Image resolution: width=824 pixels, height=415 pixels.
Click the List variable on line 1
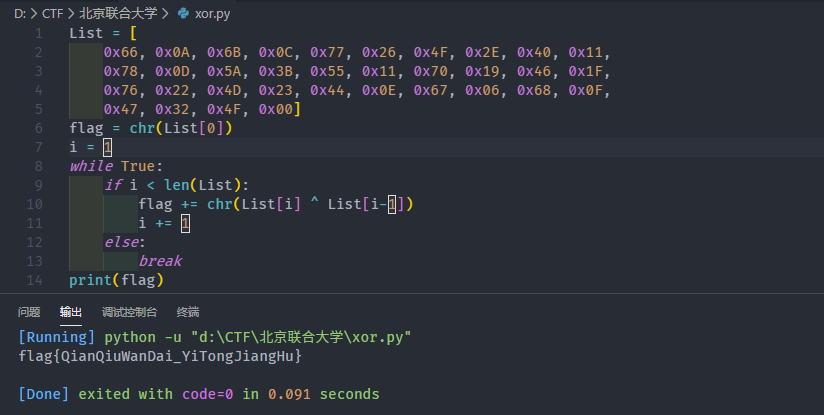point(86,34)
